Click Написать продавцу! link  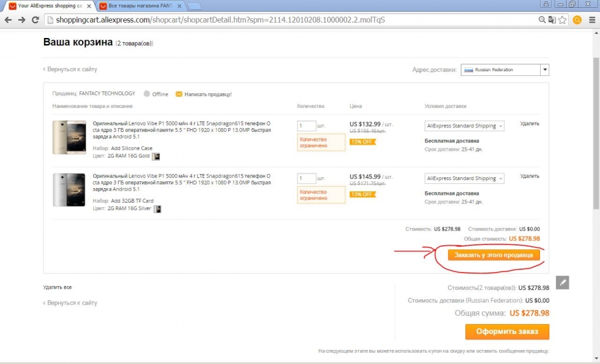click(208, 94)
